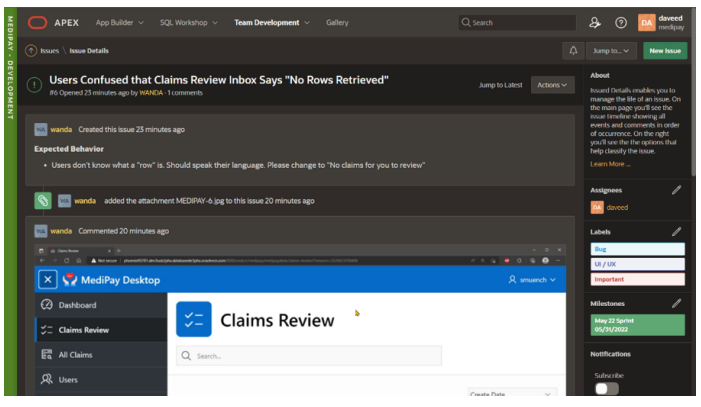This screenshot has width=701, height=407.
Task: Click the UI / UX label
Action: pyautogui.click(x=638, y=264)
